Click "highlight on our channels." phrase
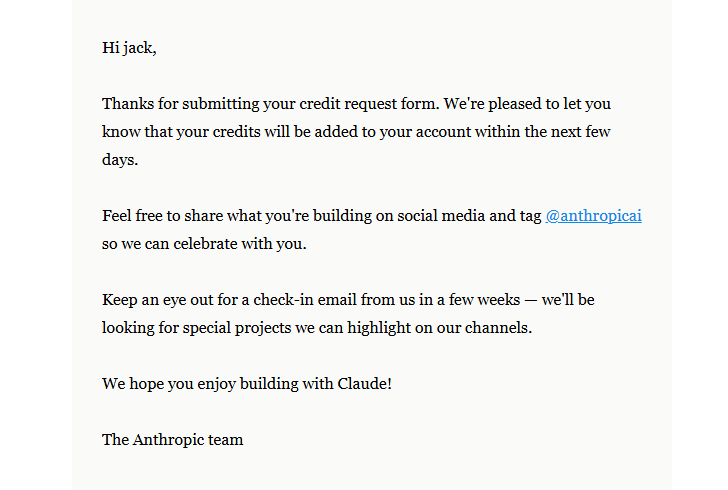Image resolution: width=728 pixels, height=490 pixels. (439, 328)
